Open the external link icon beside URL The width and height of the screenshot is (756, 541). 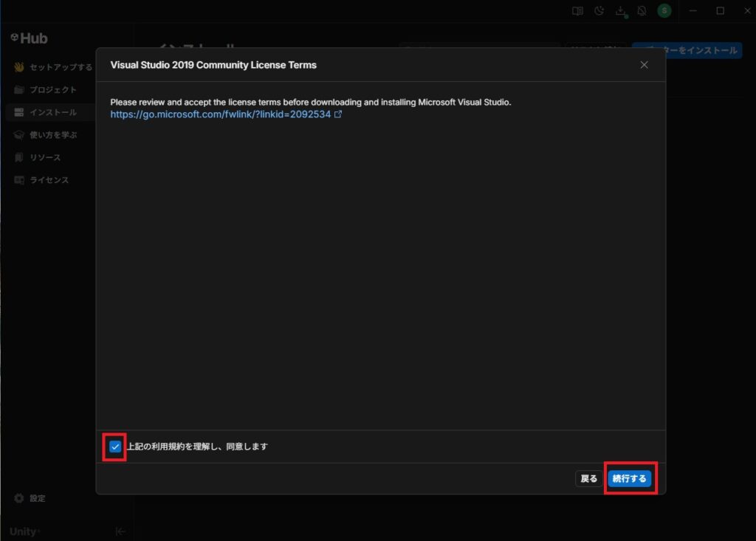(338, 114)
